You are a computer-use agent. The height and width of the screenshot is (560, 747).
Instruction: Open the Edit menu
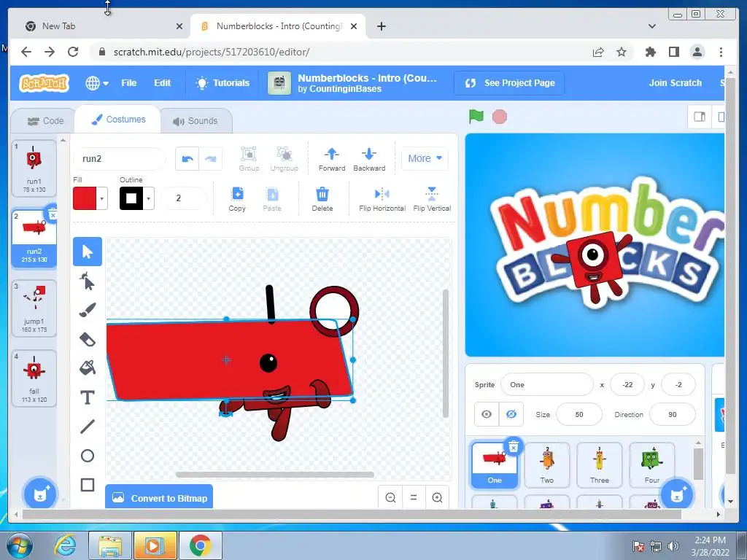click(x=162, y=83)
